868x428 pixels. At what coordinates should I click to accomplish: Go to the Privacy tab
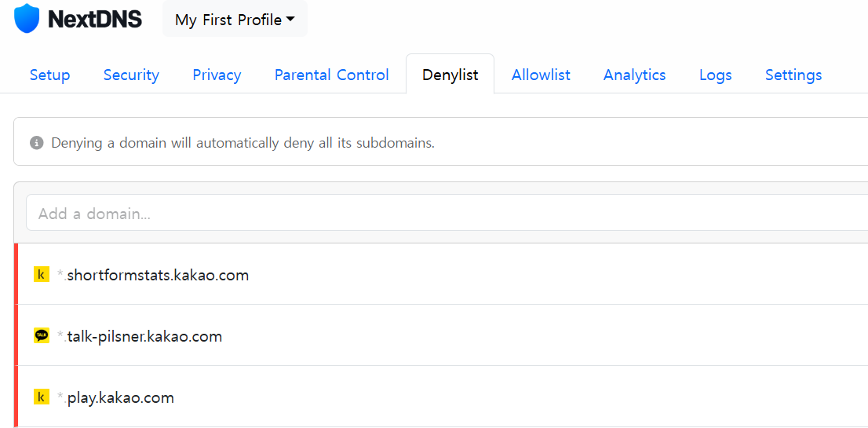[217, 75]
